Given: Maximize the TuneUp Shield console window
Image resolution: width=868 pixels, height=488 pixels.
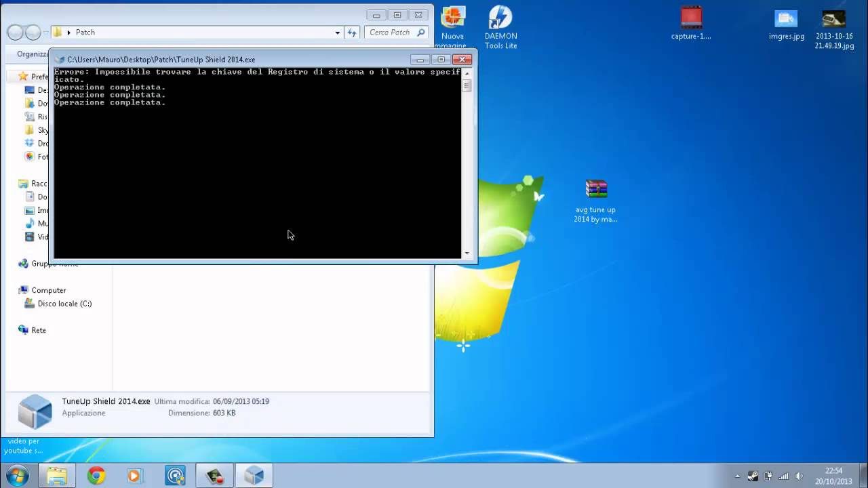Looking at the screenshot, I should click(441, 60).
